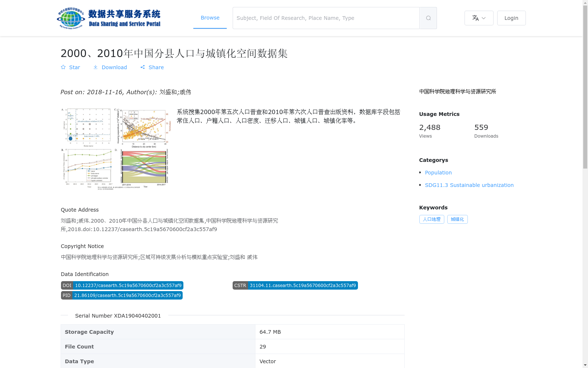The image size is (588, 368).
Task: Click the Copyright Notice text line
Action: [x=159, y=257]
